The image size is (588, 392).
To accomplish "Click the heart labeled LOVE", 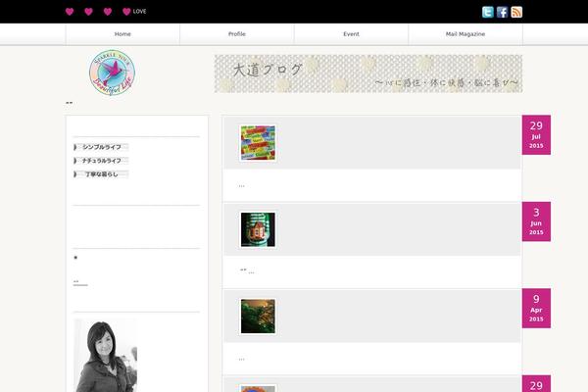I will coord(134,12).
